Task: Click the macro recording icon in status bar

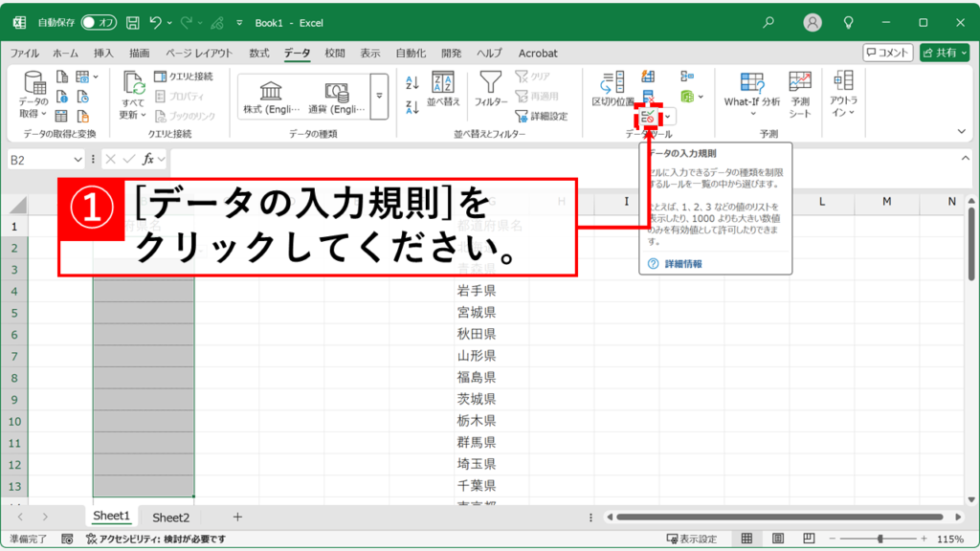Action: (68, 539)
